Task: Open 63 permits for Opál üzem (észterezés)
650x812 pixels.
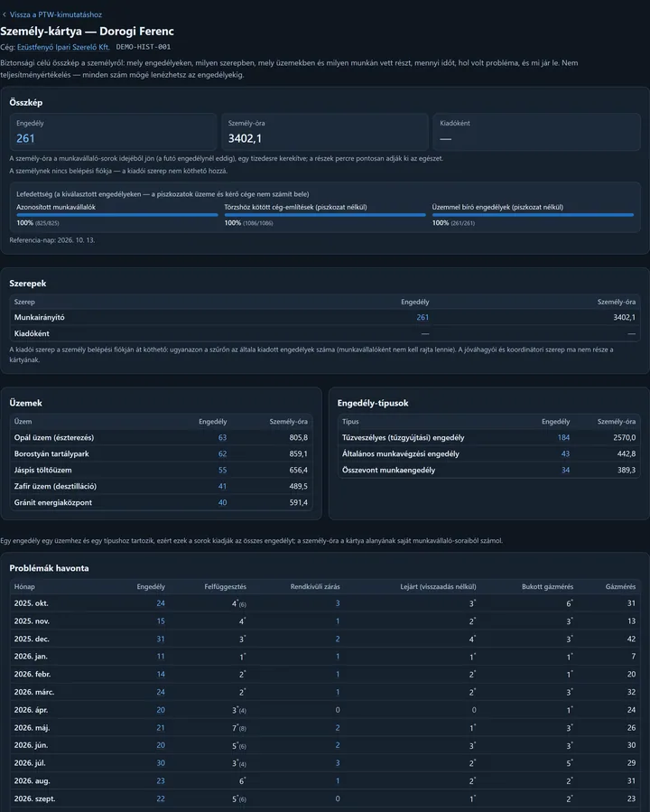Action: tap(222, 437)
